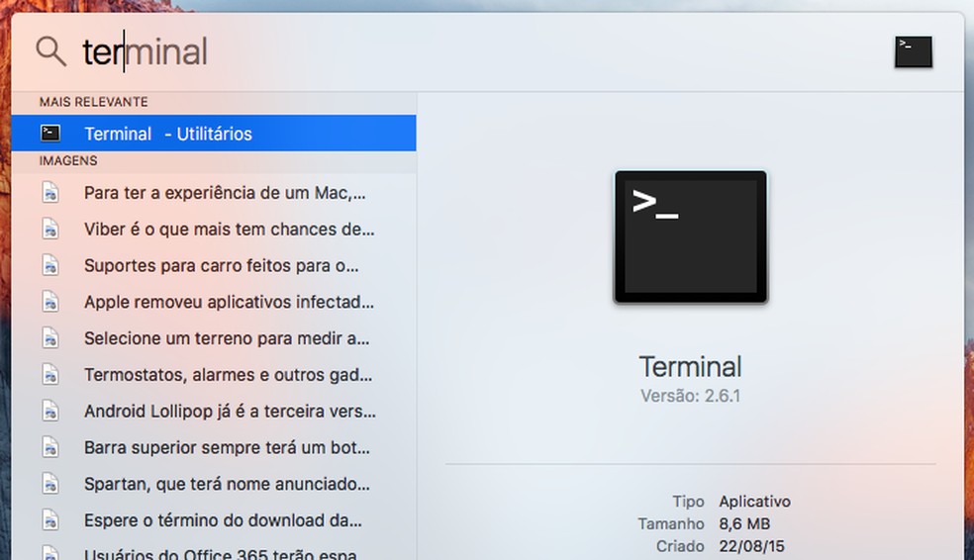Click the large Terminal app preview icon
Screen dimensions: 974x560
point(690,237)
